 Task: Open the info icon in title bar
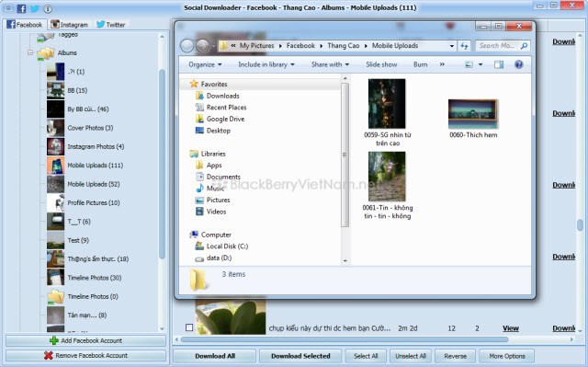click(x=48, y=8)
